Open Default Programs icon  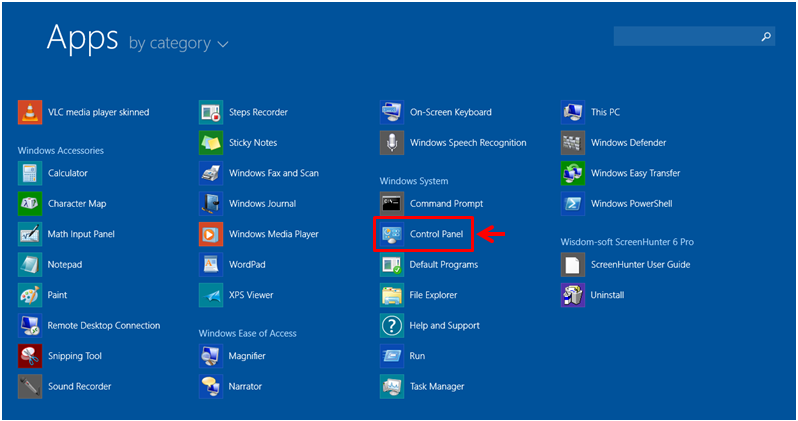392,265
